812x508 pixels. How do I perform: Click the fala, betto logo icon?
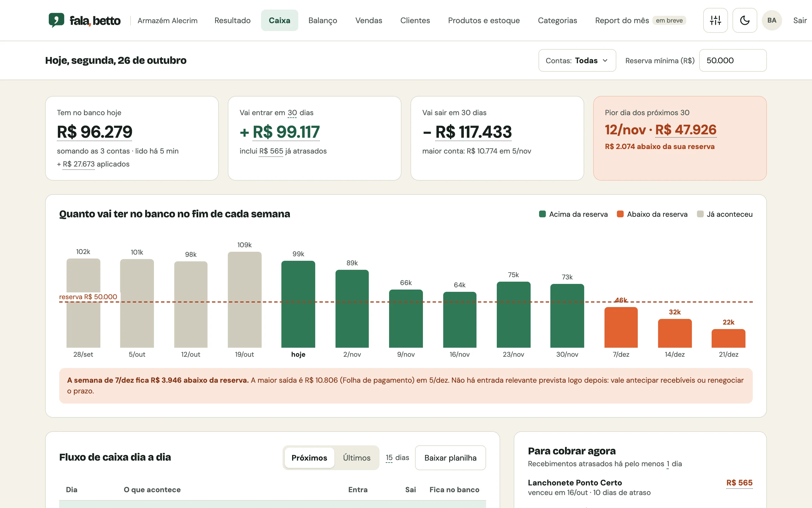[x=56, y=20]
